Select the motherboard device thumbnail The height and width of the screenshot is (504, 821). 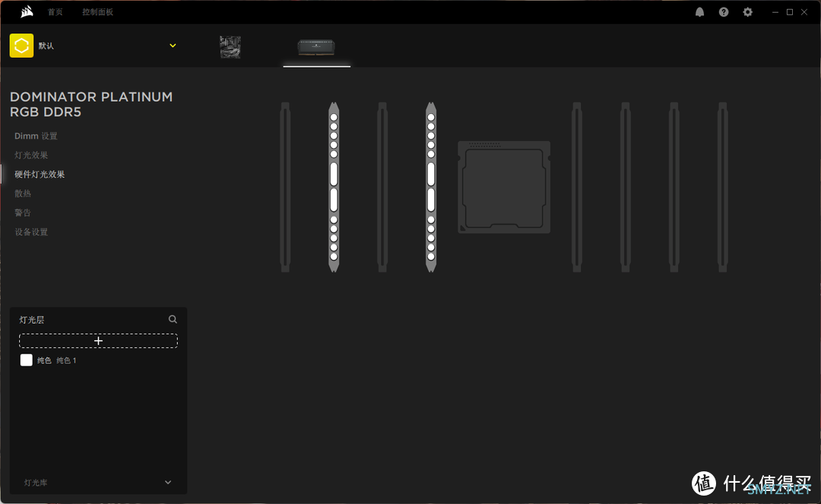coord(230,47)
